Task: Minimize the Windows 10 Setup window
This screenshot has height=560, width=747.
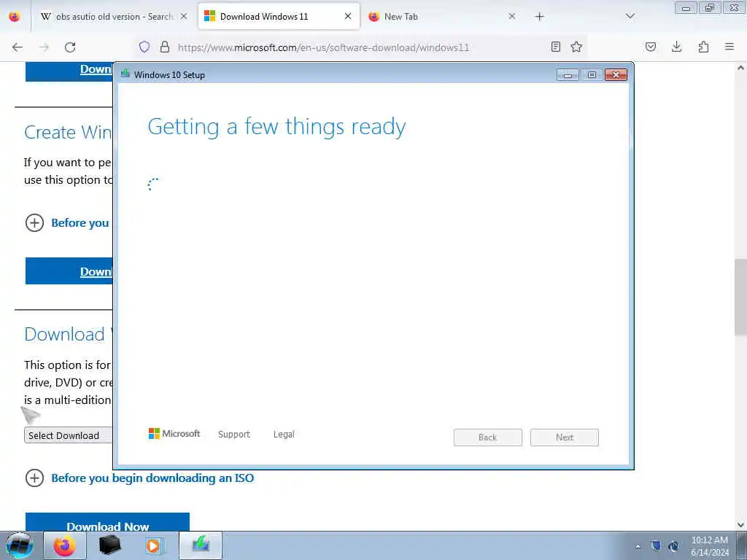Action: (568, 75)
